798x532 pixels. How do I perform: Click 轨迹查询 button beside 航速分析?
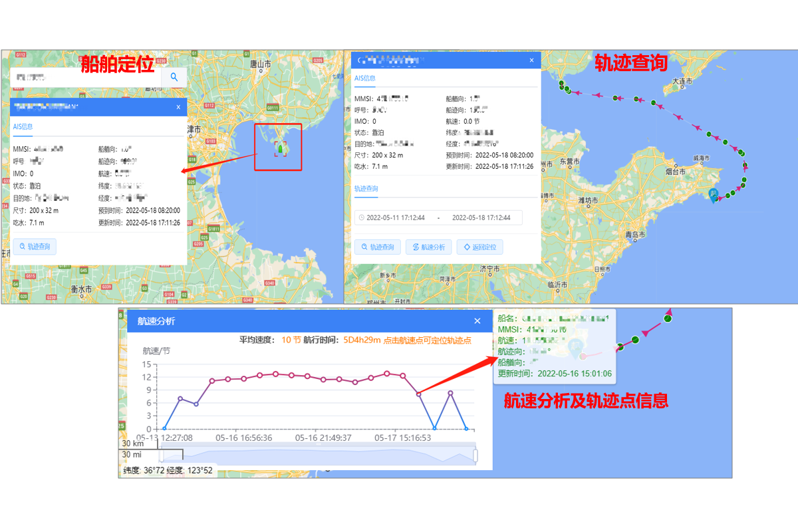click(x=378, y=247)
